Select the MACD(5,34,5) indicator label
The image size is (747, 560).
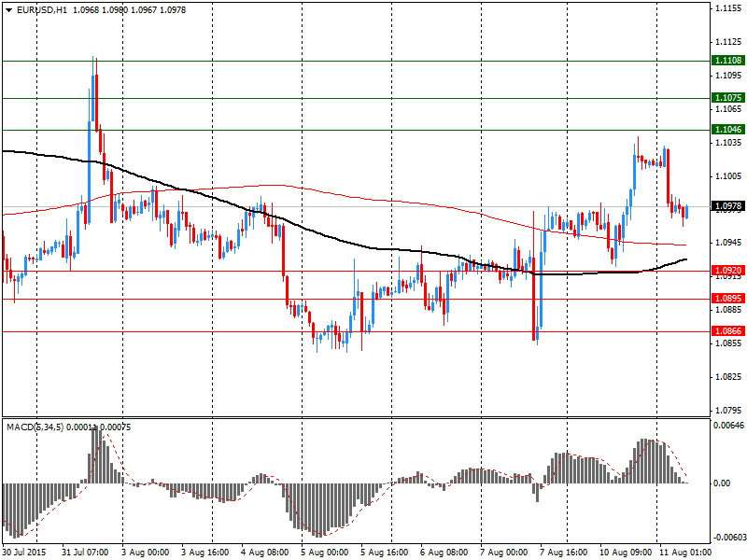pos(35,427)
